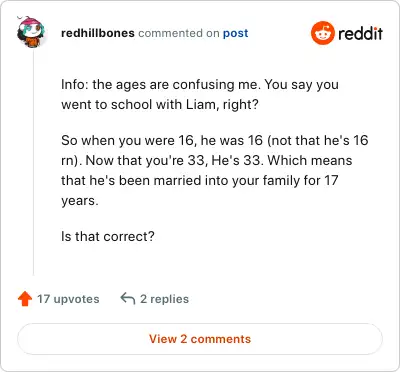Collapse thread using vertical line below avatar
The height and width of the screenshot is (372, 400).
pos(33,162)
